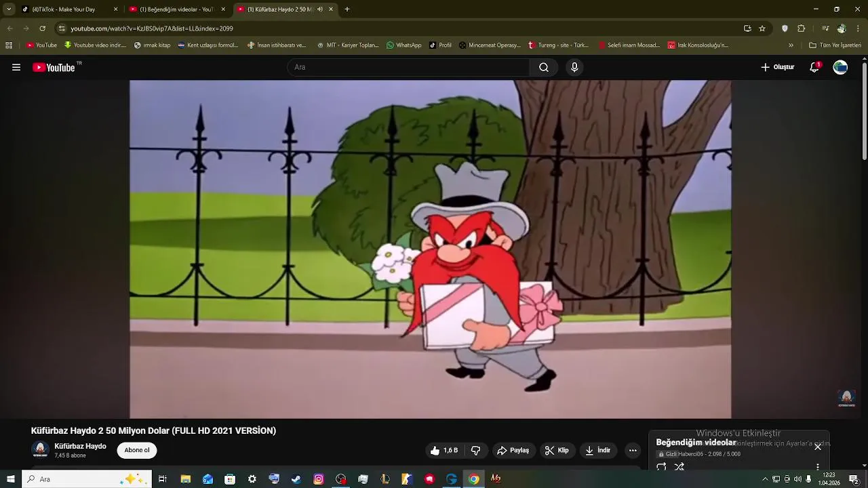Image resolution: width=868 pixels, height=488 pixels.
Task: Open the volume control in system tray
Action: [x=797, y=479]
